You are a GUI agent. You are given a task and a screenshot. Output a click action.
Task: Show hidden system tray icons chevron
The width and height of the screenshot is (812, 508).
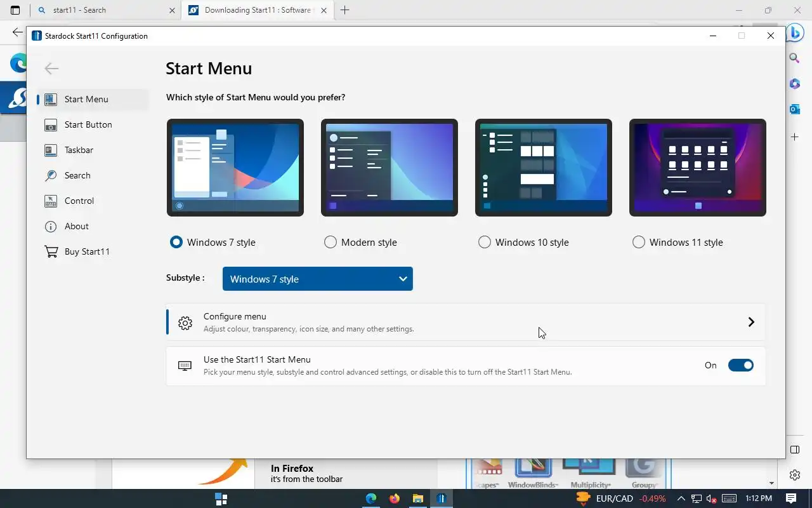681,498
